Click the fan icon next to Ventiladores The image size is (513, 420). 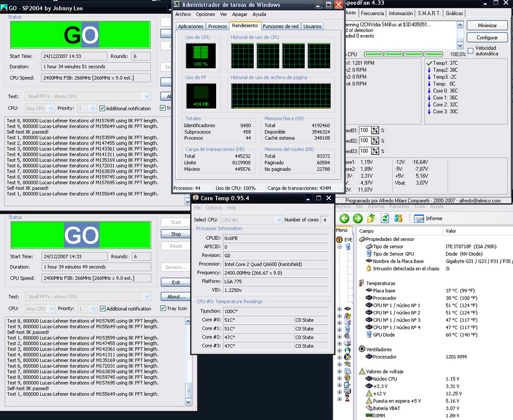click(x=362, y=349)
